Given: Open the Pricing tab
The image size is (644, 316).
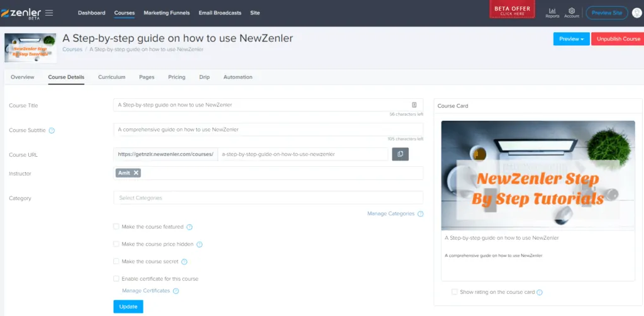Looking at the screenshot, I should tap(177, 77).
